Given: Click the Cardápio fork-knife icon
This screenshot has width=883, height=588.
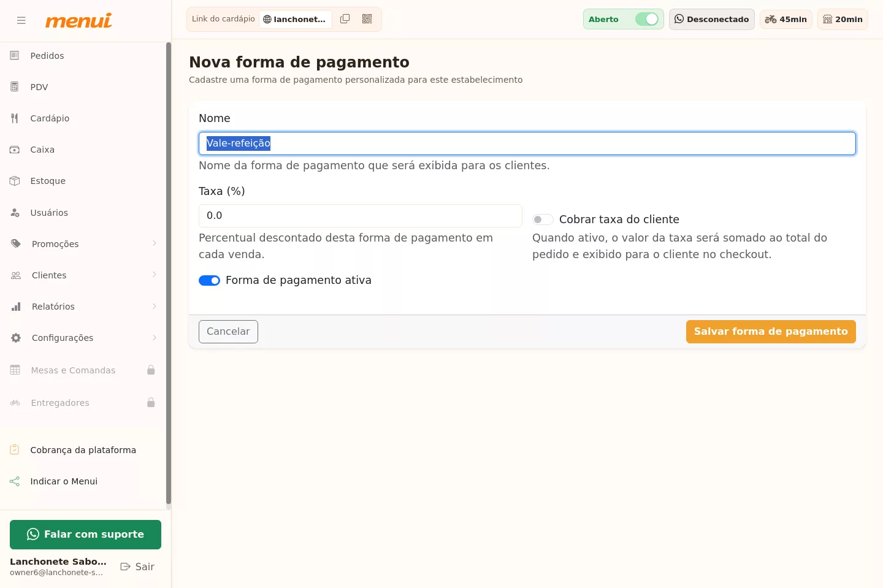Looking at the screenshot, I should (15, 118).
